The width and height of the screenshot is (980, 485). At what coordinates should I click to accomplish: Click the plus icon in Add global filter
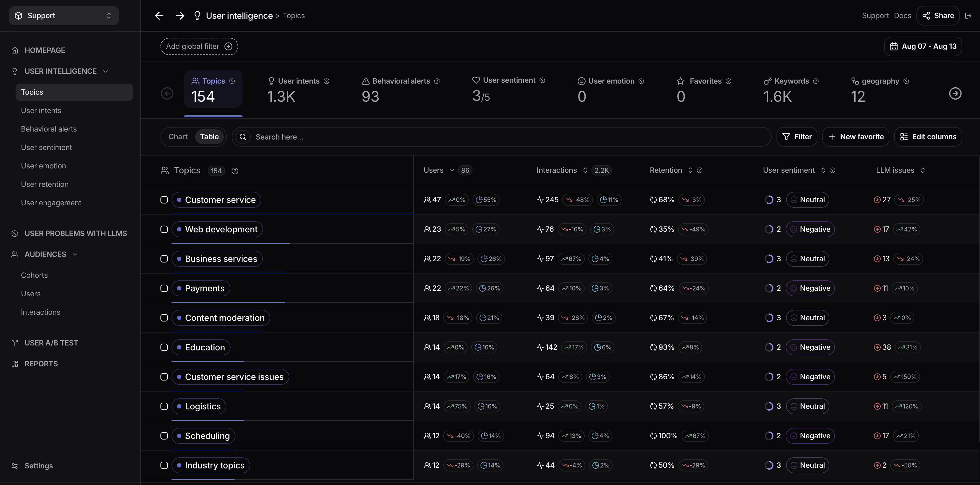point(228,46)
